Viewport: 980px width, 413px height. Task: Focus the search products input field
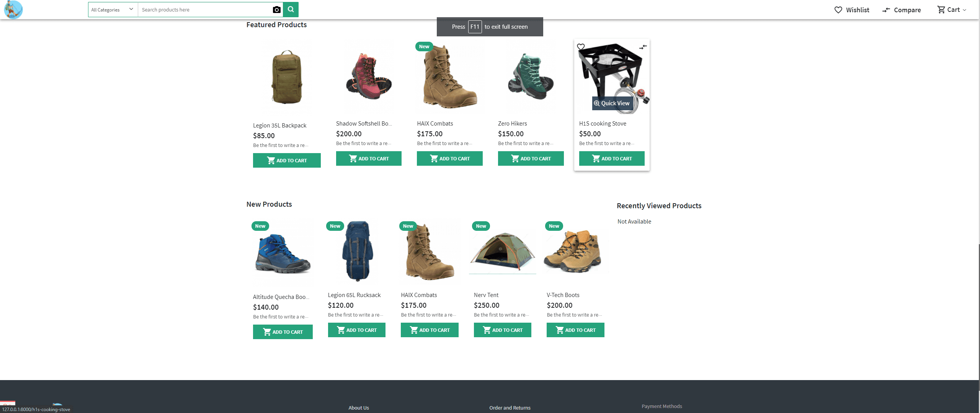tap(205, 10)
